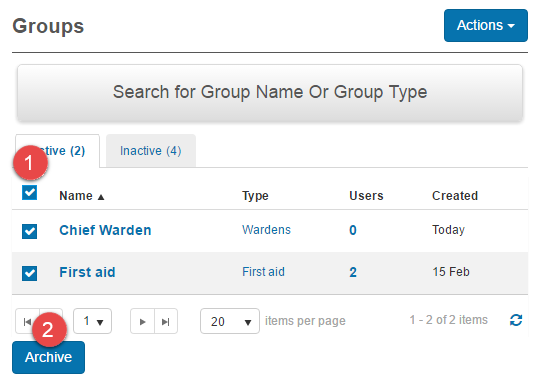Viewport: 537px width, 387px height.
Task: Click the group search field
Action: [270, 93]
